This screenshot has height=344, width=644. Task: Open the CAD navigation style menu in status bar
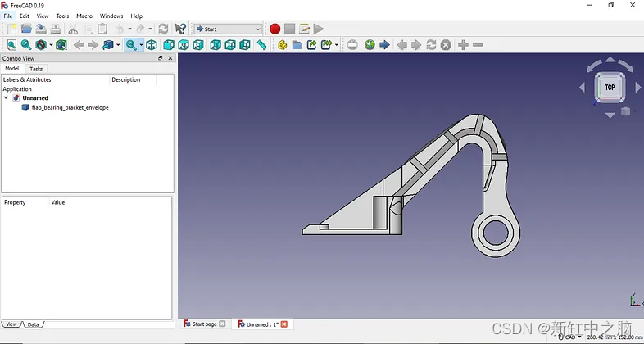coord(571,337)
